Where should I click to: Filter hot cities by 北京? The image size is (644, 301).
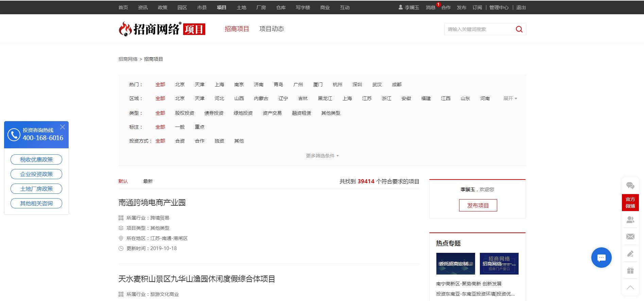tap(180, 84)
